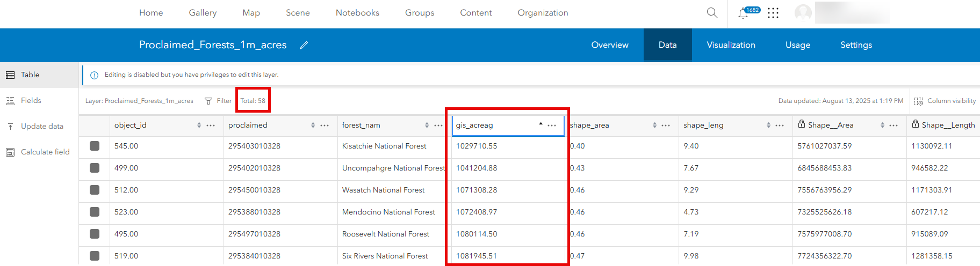Viewport: 980px width, 266px height.
Task: Open the forest_nam column options menu
Action: pyautogui.click(x=438, y=125)
